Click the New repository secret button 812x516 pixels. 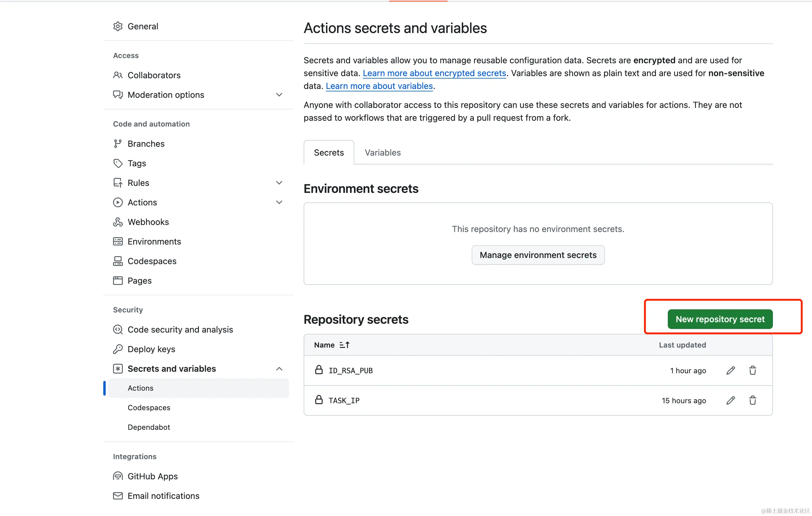tap(720, 319)
